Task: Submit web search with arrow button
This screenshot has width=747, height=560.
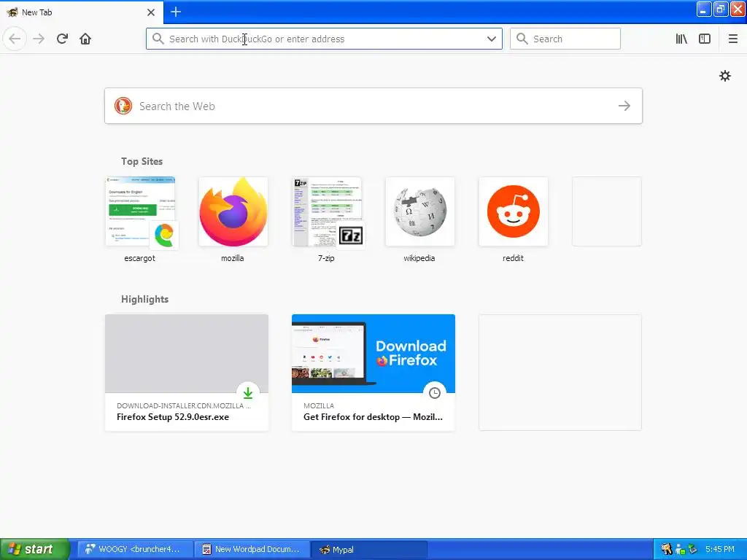Action: tap(624, 106)
